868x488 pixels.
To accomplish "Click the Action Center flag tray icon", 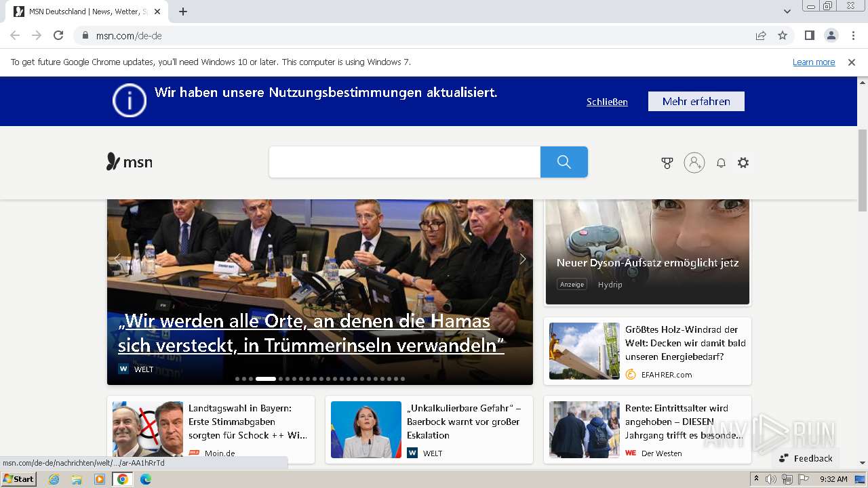I will click(x=803, y=479).
